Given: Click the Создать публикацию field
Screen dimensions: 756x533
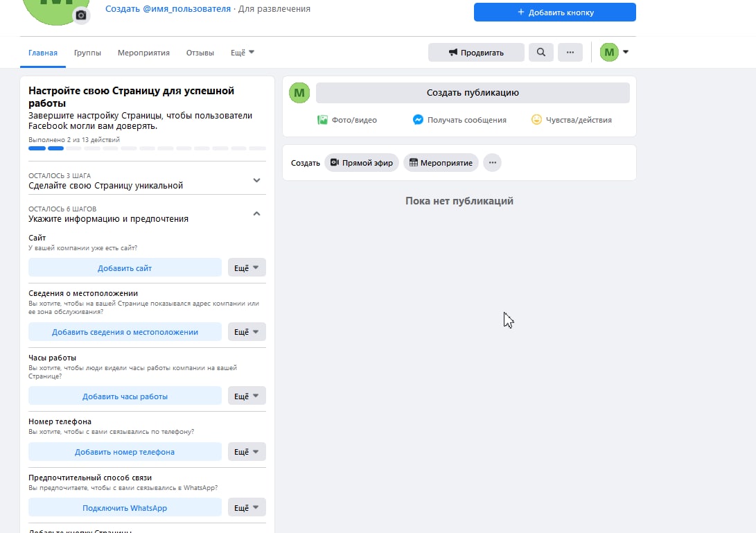Looking at the screenshot, I should tap(473, 93).
